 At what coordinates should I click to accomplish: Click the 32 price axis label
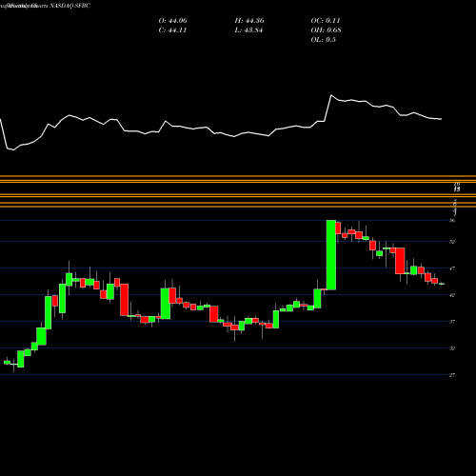coord(452,348)
